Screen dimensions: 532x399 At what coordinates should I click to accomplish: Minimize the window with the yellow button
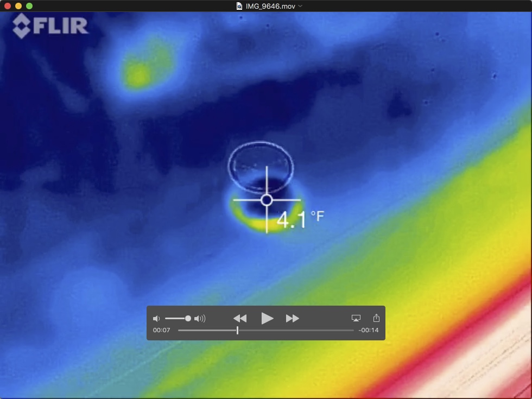point(18,6)
